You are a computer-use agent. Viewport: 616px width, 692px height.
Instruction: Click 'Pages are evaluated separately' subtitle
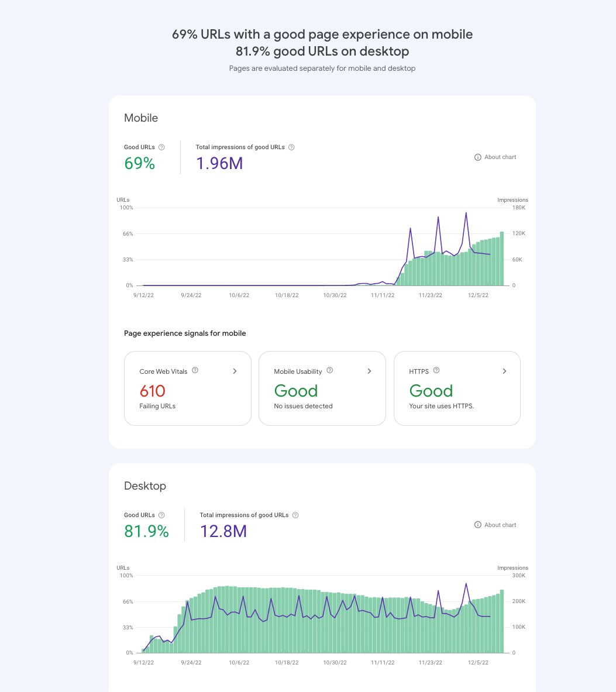[322, 68]
